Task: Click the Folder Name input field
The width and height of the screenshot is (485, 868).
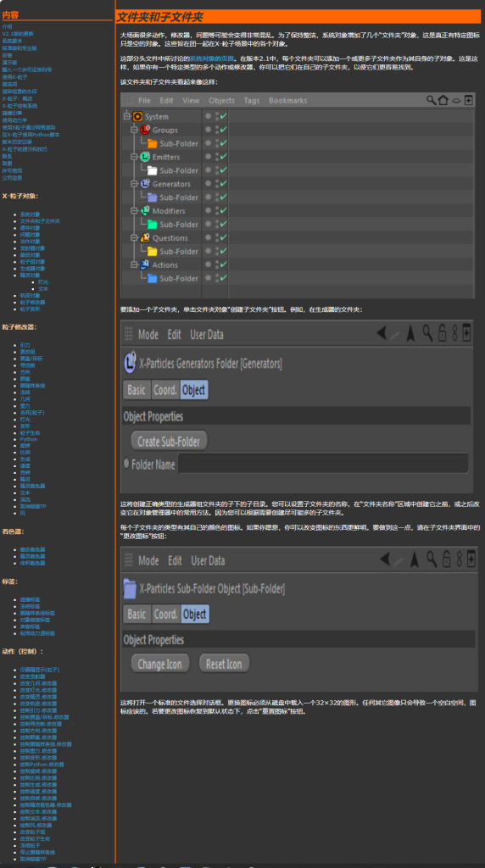Action: tap(323, 464)
